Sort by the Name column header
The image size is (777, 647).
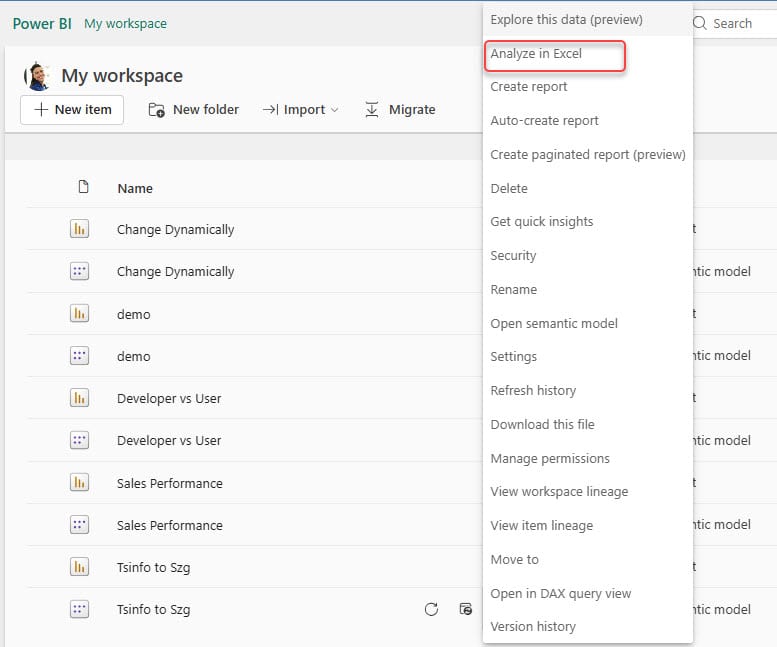tap(135, 188)
